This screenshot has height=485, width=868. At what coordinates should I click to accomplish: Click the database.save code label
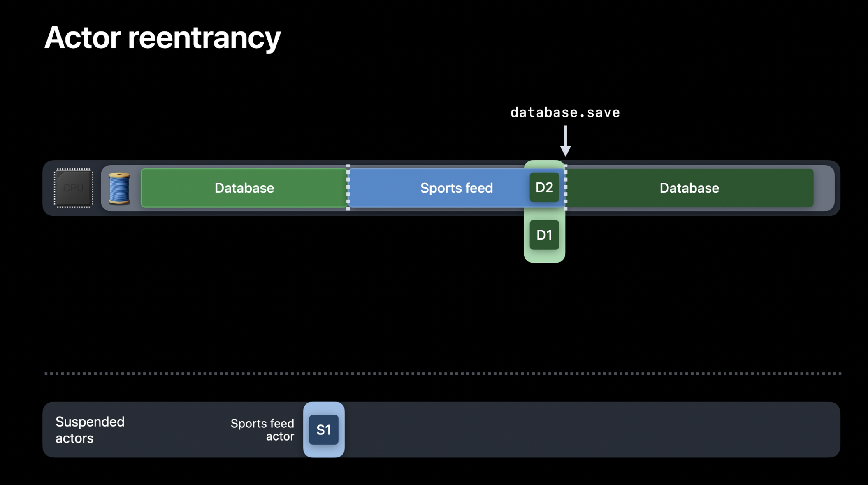pos(565,112)
